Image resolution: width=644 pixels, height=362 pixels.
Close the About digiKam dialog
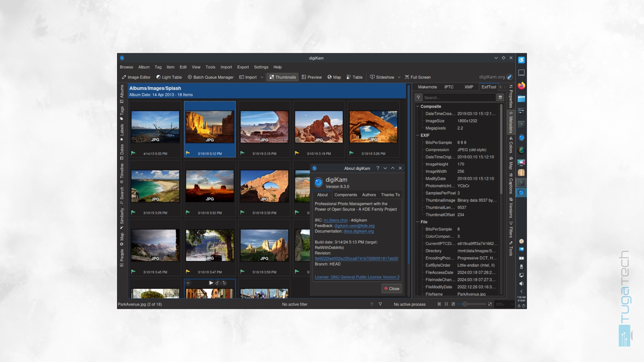391,289
